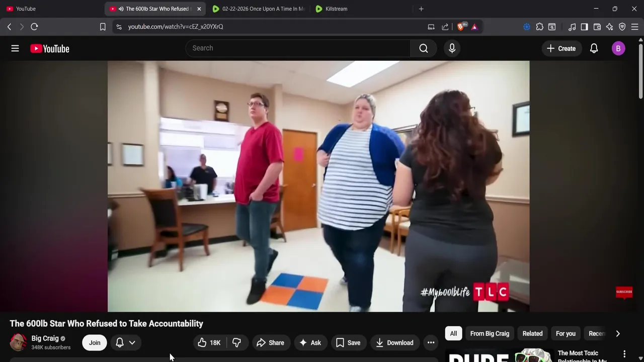Open the Brave VPN shield icon
This screenshot has width=644, height=362.
[x=622, y=27]
